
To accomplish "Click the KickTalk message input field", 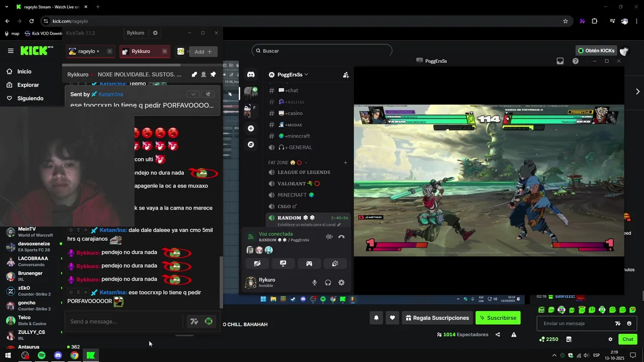I will [125, 321].
